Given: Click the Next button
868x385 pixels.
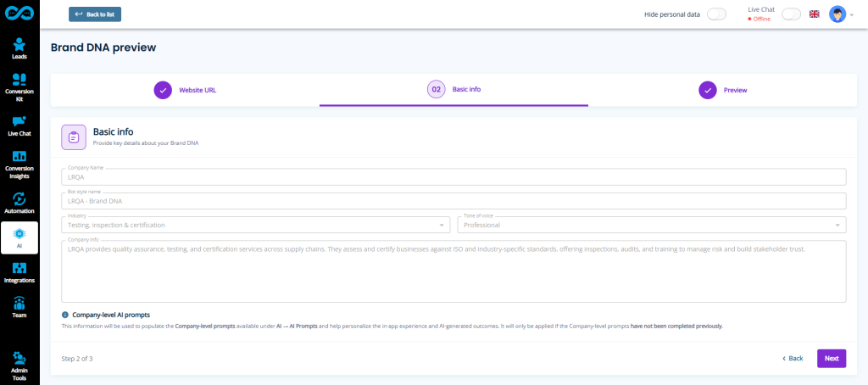Looking at the screenshot, I should coord(832,359).
